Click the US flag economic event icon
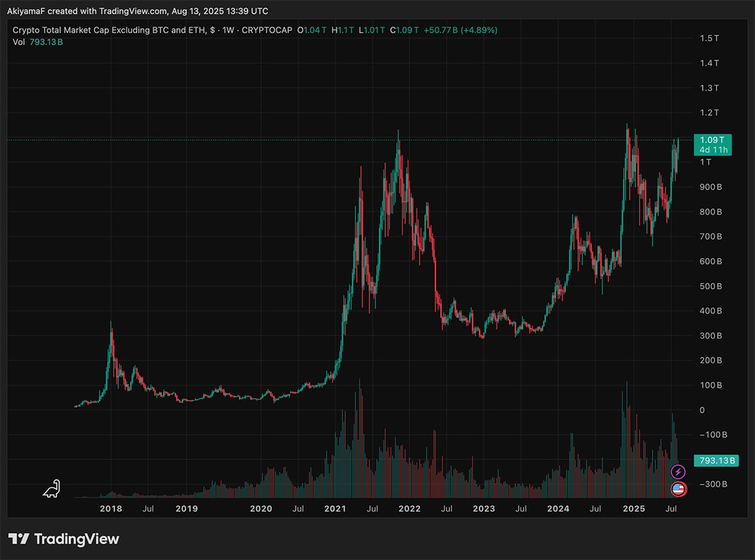The height and width of the screenshot is (560, 755). (678, 488)
